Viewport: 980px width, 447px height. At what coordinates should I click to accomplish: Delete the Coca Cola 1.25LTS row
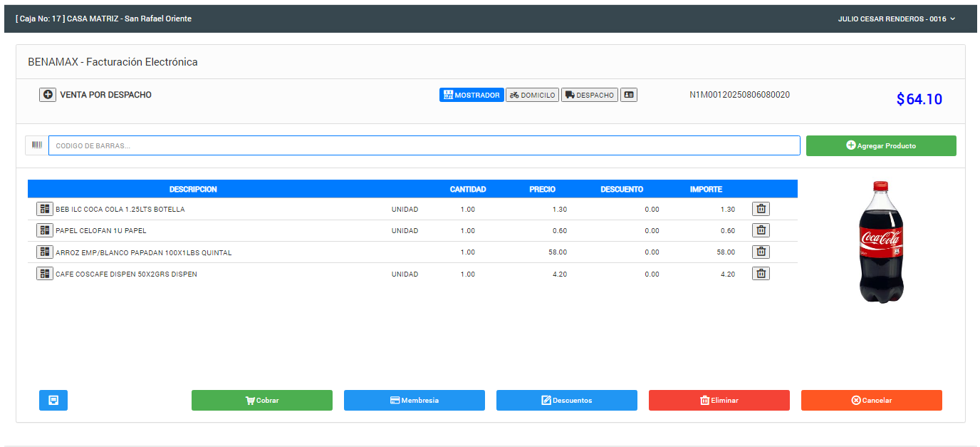(761, 209)
